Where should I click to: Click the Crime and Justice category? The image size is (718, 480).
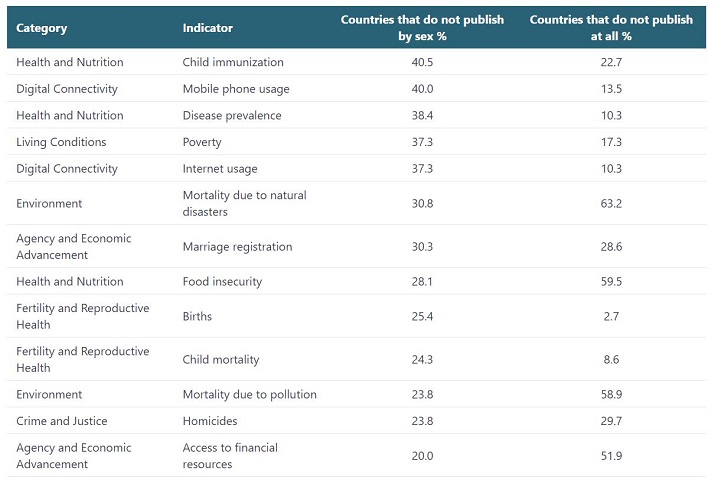point(62,421)
